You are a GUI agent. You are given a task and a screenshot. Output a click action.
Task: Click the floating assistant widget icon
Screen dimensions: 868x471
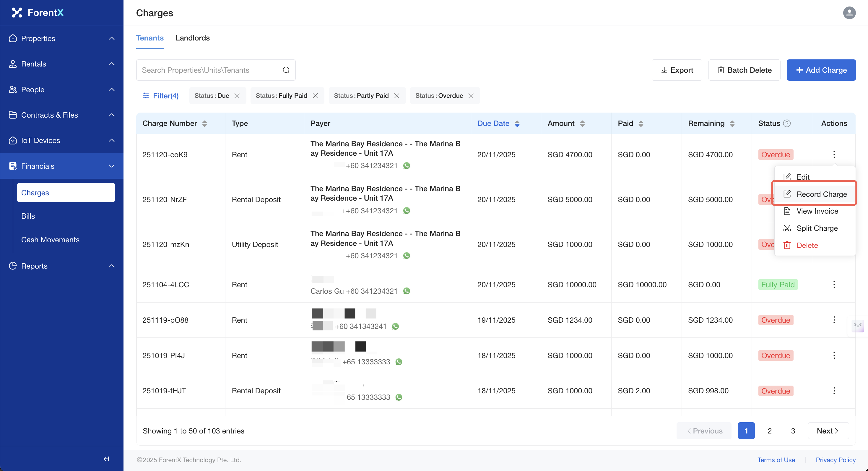pos(858,325)
